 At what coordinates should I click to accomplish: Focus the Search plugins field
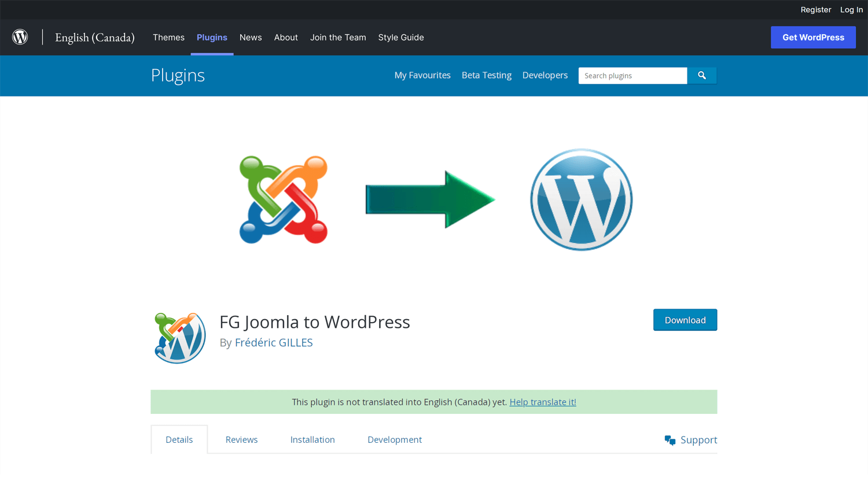pyautogui.click(x=632, y=76)
